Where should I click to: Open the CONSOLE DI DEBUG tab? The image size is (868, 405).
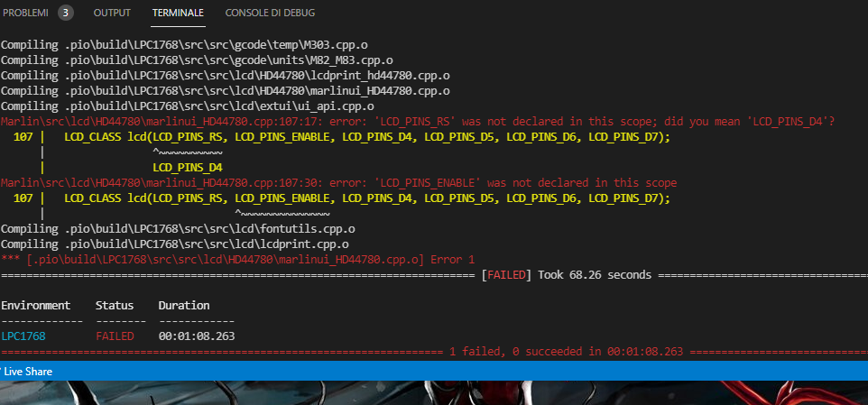click(270, 13)
